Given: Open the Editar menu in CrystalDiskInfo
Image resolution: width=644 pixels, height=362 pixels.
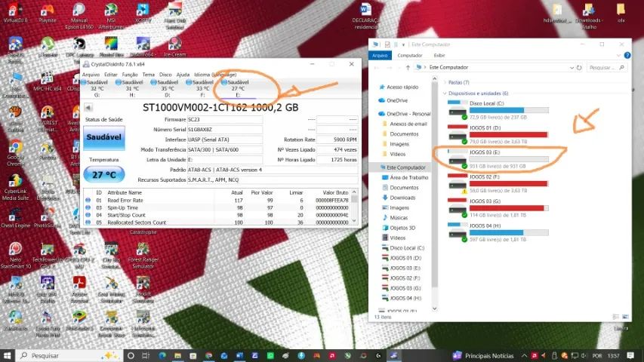Looking at the screenshot, I should (x=111, y=75).
